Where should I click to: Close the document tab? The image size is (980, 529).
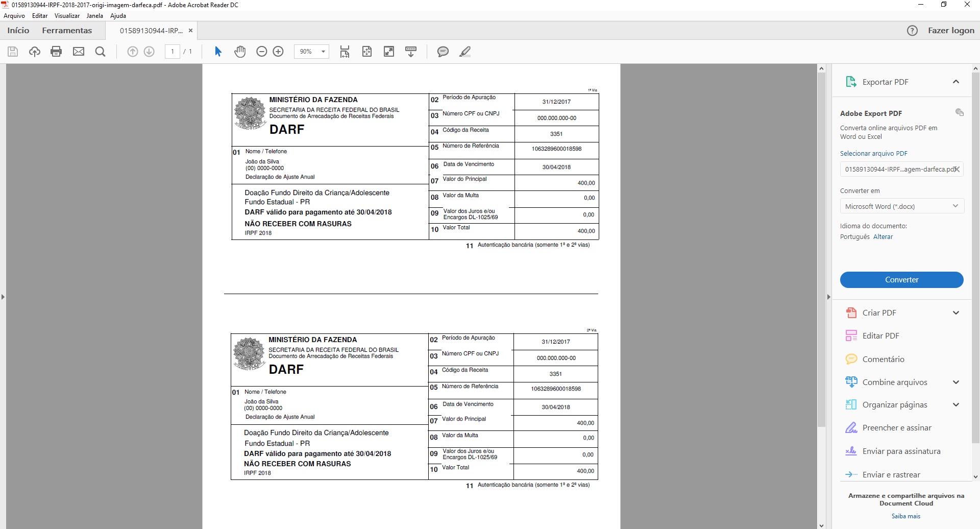pos(190,31)
